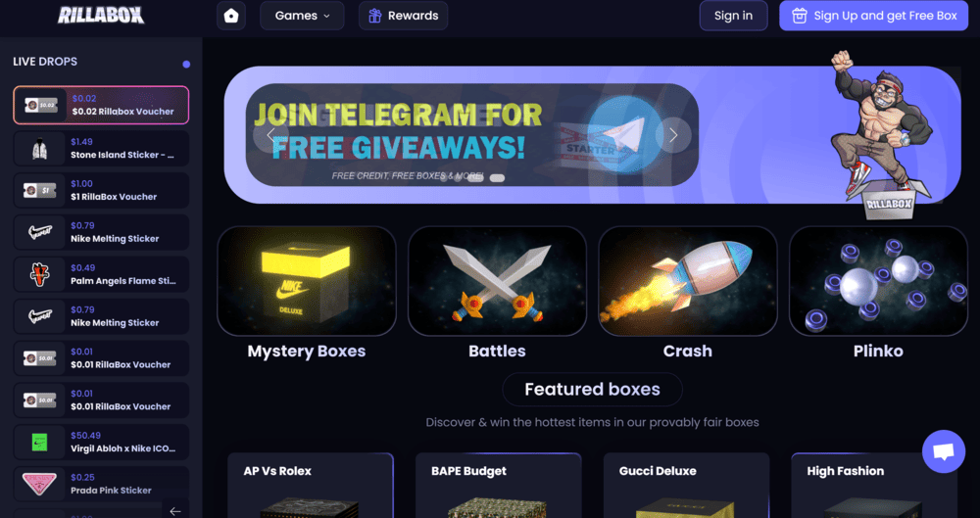Go to the home icon button
Viewport: 980px width, 518px height.
pos(231,16)
